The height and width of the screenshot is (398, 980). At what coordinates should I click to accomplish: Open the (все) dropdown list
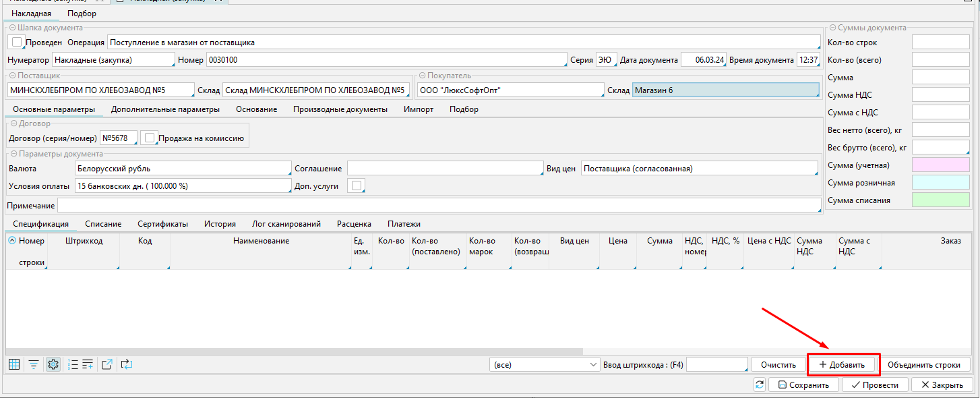coord(545,364)
